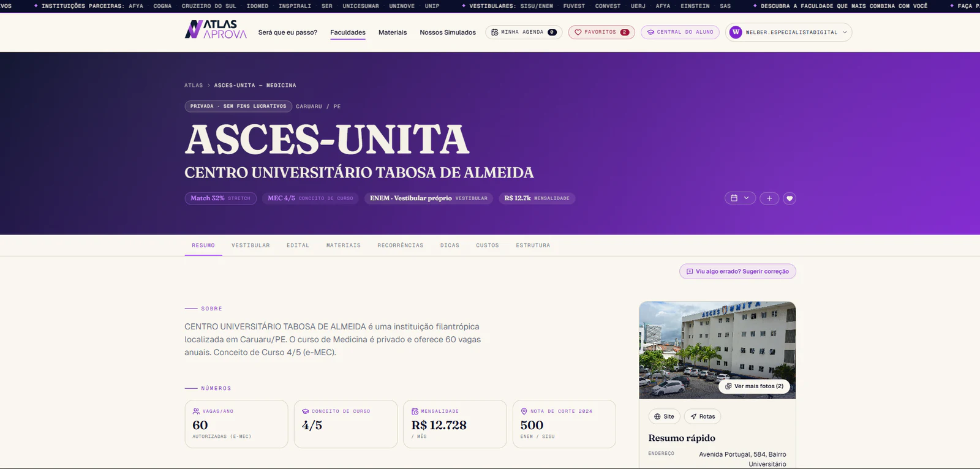Click SISU/ENEM in the top ticker
This screenshot has width=980, height=469.
(537, 6)
